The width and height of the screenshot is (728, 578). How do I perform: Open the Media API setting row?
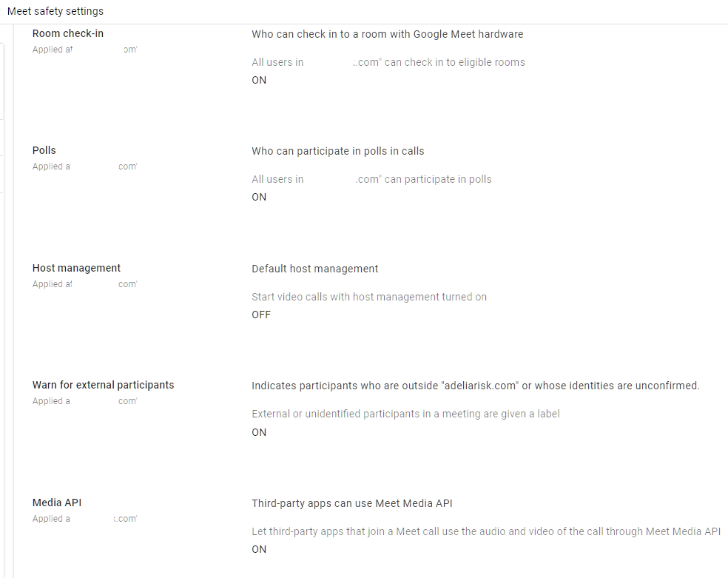pyautogui.click(x=57, y=502)
